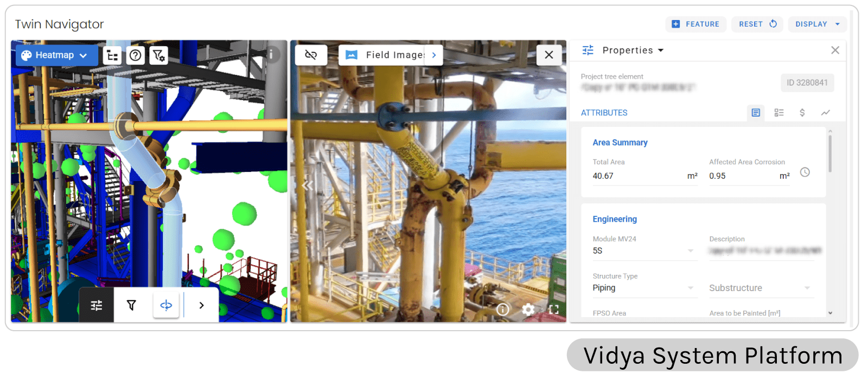This screenshot has width=868, height=380.
Task: Click the ID 3280841 chip
Action: (807, 83)
